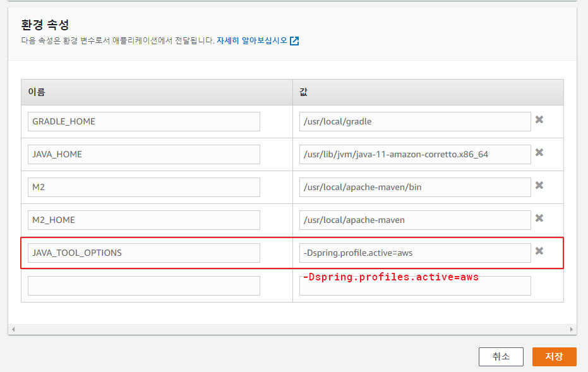The image size is (588, 372).
Task: Edit the GRADLE_HOME name field
Action: coord(144,121)
